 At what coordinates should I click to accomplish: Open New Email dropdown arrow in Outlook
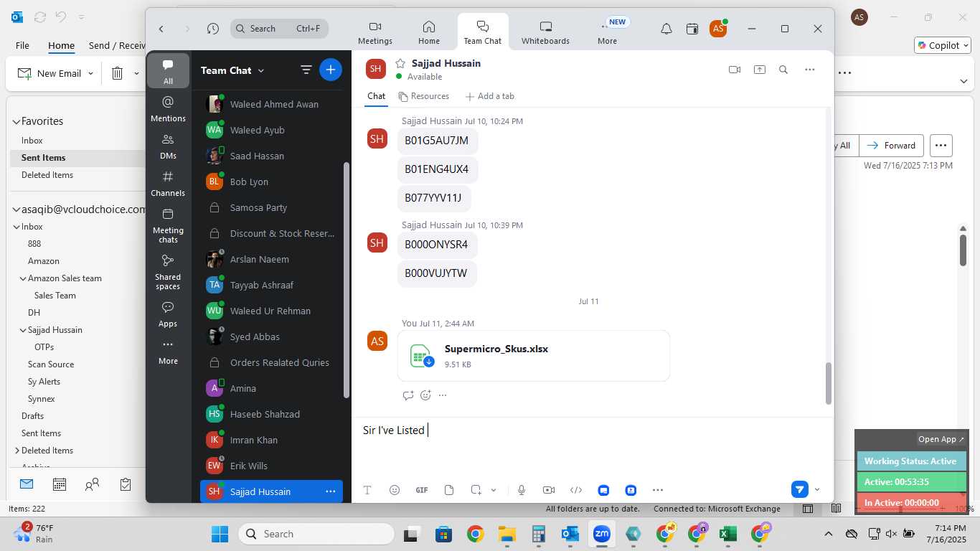(90, 73)
